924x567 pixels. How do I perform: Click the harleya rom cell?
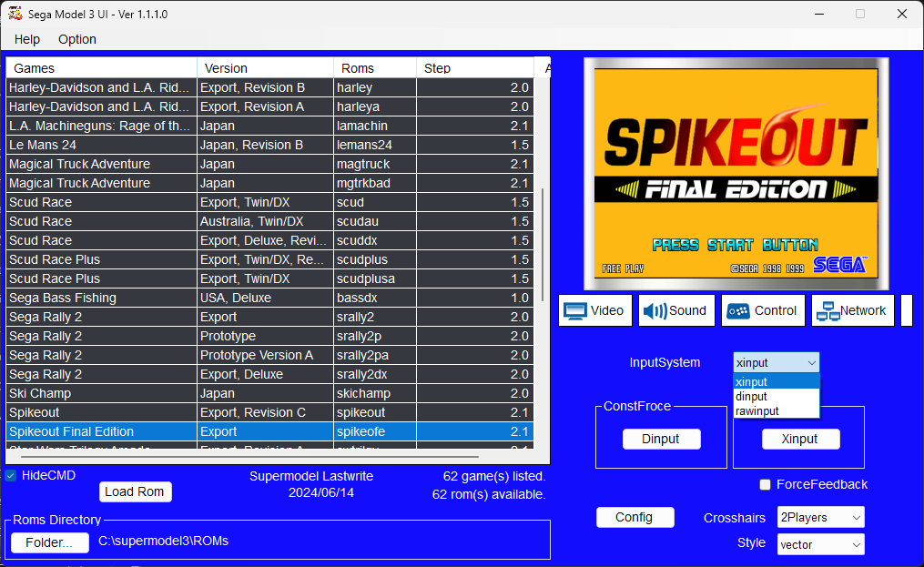click(x=375, y=106)
